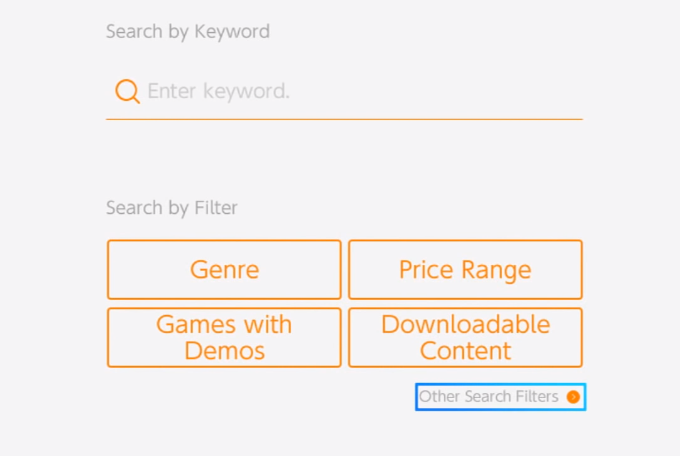Click the Enter keyword placeholder text
Image resolution: width=680 pixels, height=456 pixels.
(x=218, y=92)
